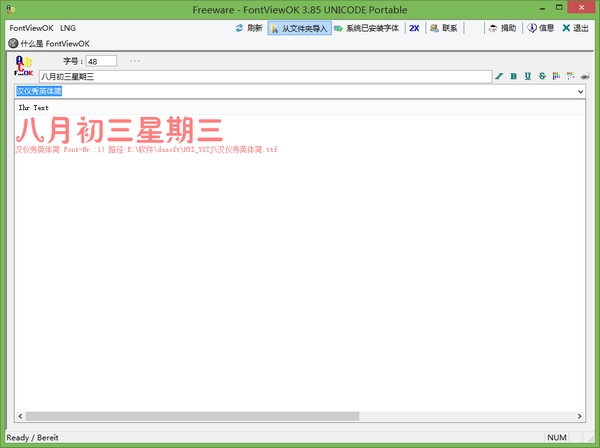This screenshot has width=600, height=448.
Task: Click the horizontal scrollbar thumb
Action: [x=192, y=416]
